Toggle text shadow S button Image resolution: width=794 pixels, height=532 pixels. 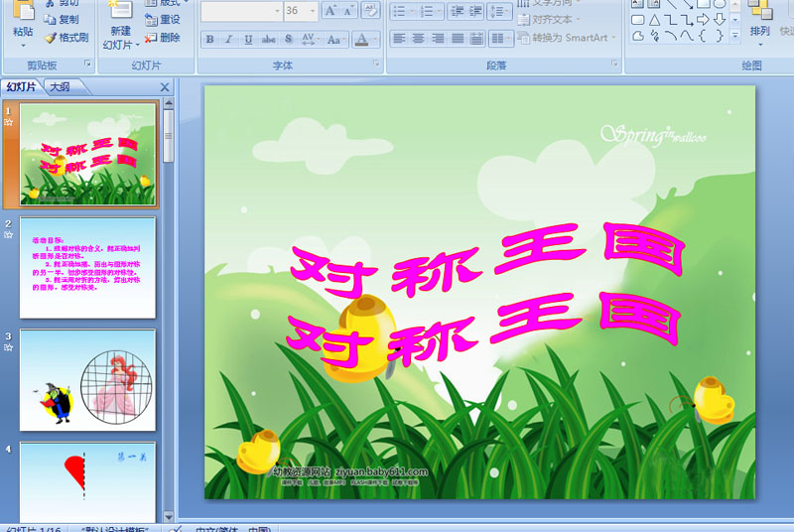(288, 40)
